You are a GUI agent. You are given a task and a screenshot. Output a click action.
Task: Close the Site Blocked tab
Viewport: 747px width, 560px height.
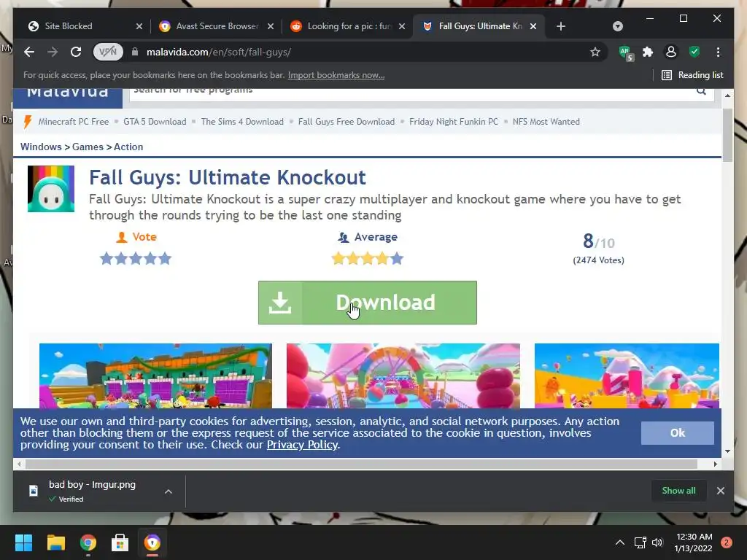(x=139, y=26)
